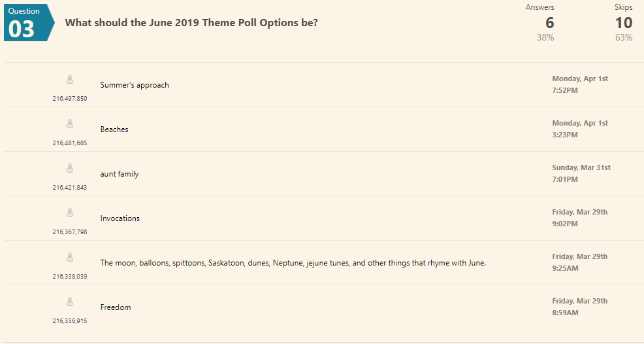This screenshot has height=344, width=644.
Task: Click the Monday, Apr 1st 7:52PM timestamp
Action: tap(580, 84)
